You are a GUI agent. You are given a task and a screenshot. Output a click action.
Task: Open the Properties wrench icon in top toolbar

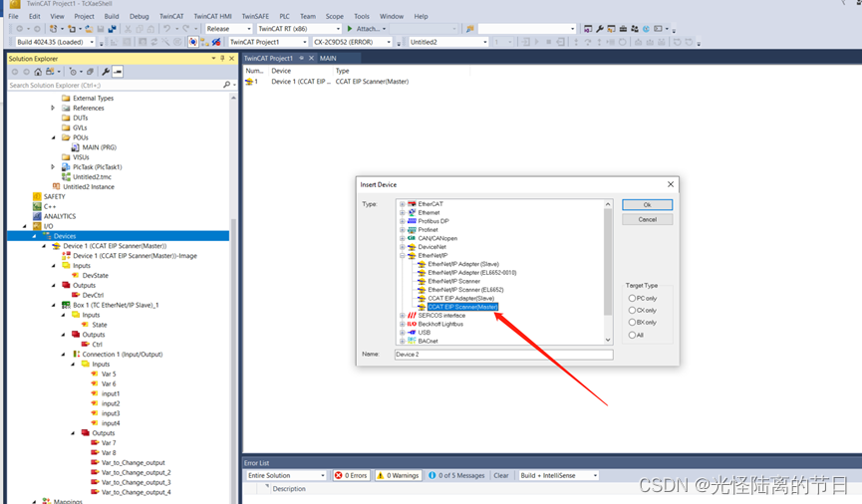pos(600,29)
